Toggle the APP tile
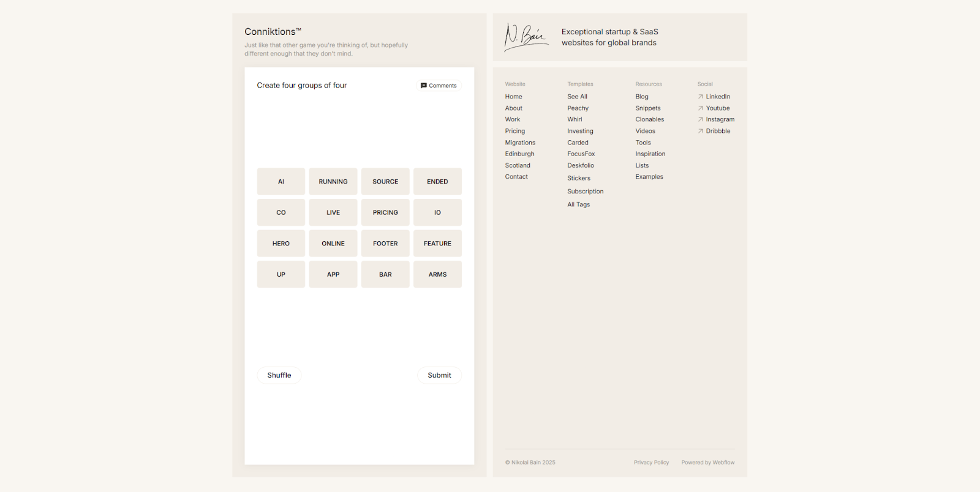Viewport: 980px width, 492px height. tap(333, 275)
